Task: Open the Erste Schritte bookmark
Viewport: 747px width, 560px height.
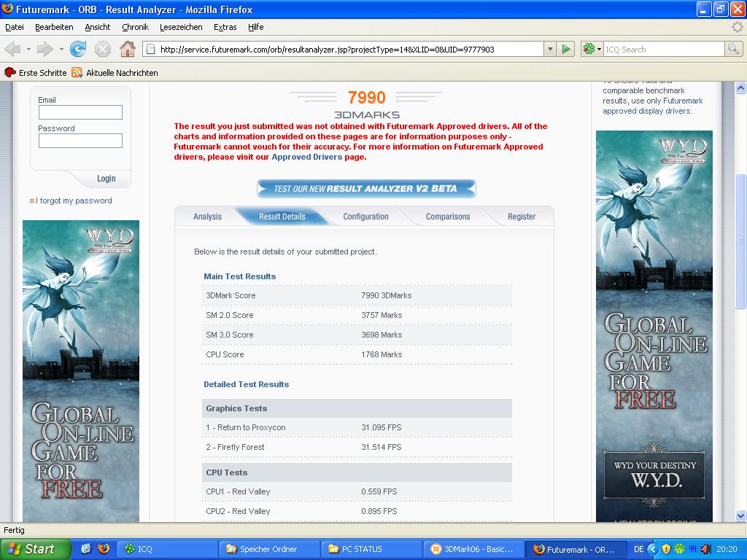Action: pyautogui.click(x=36, y=72)
